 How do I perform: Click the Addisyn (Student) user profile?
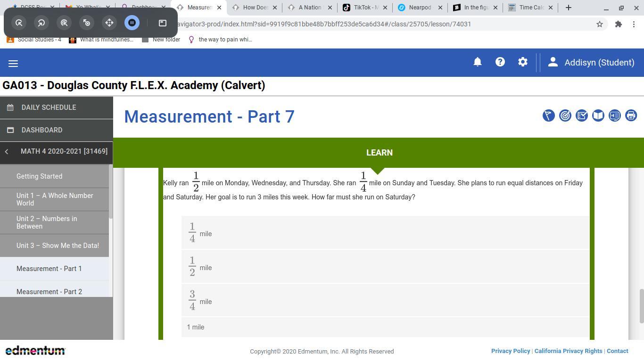(x=591, y=63)
